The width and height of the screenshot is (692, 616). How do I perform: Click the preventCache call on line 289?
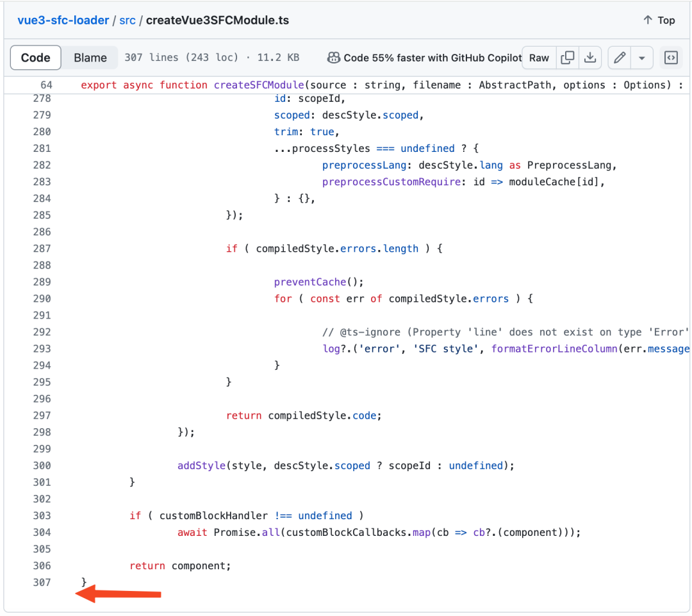click(x=310, y=281)
